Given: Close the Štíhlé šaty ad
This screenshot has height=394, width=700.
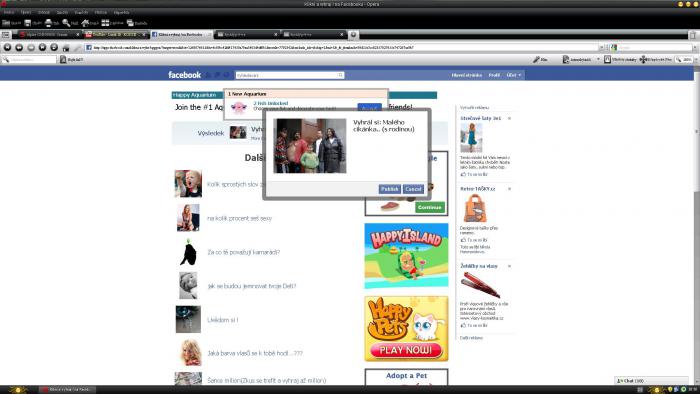Looking at the screenshot, I should click(509, 118).
